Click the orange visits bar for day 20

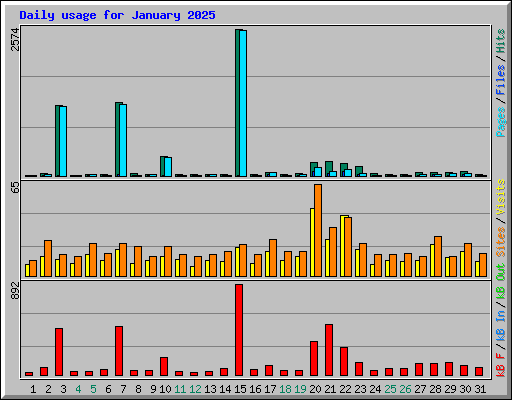coord(318,231)
